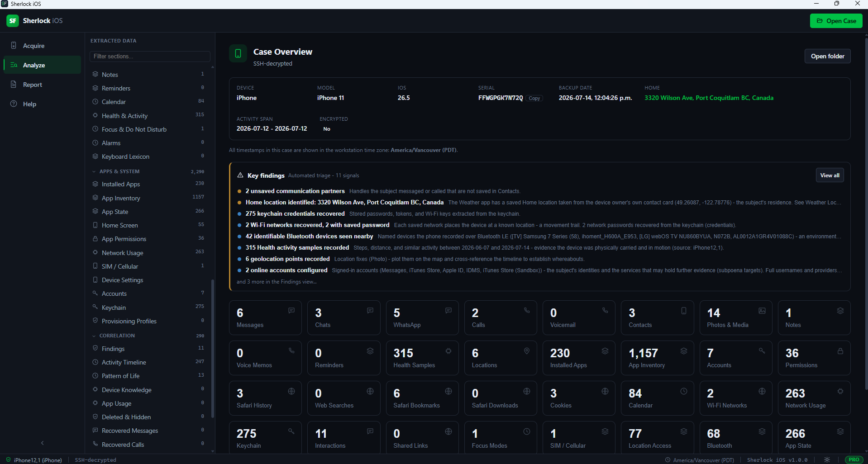This screenshot has width=868, height=464.
Task: Click the shield icon beside Findings row
Action: 95,348
